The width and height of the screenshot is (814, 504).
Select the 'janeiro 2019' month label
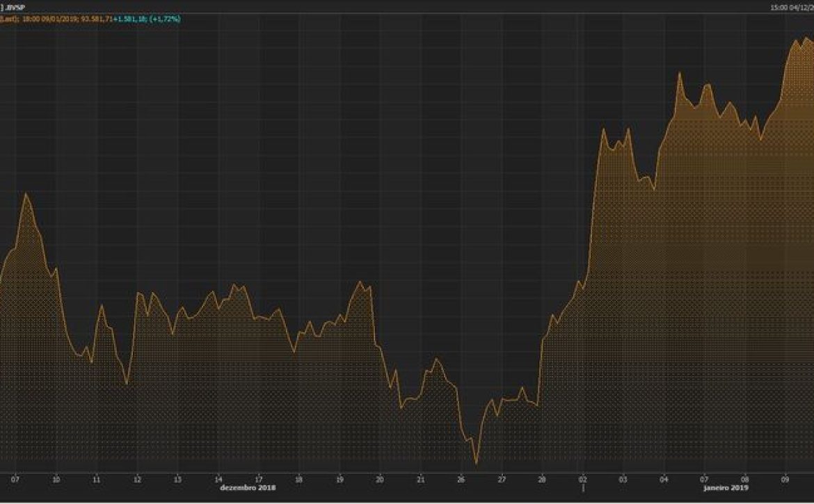[x=726, y=487]
